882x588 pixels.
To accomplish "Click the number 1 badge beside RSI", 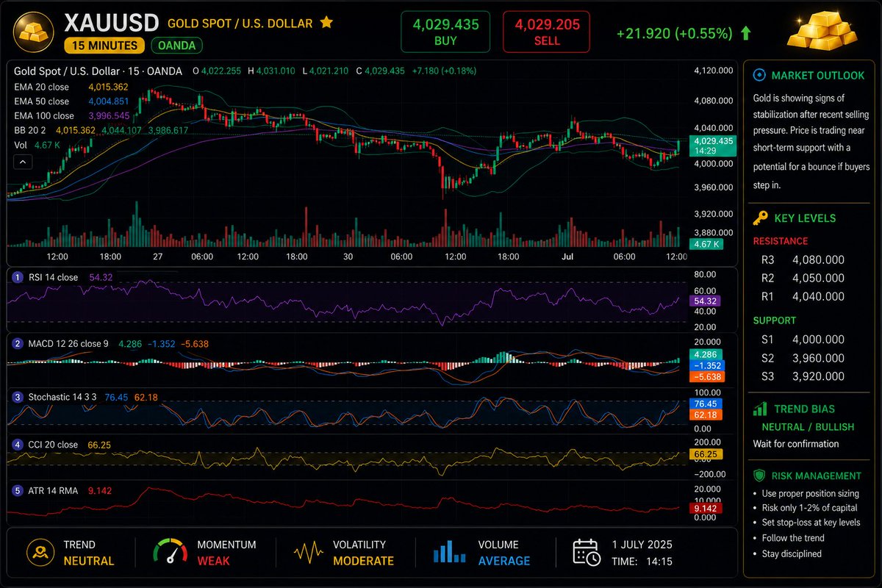I will coord(18,277).
